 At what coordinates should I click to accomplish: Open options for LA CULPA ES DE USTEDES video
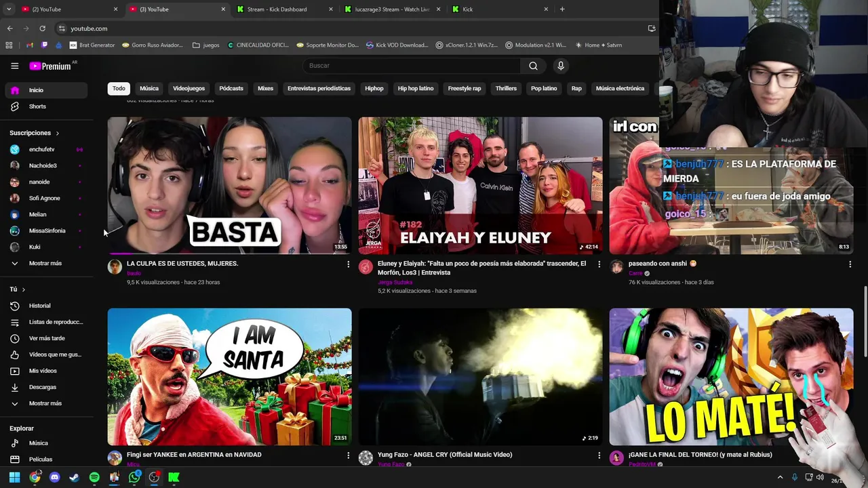click(x=348, y=264)
